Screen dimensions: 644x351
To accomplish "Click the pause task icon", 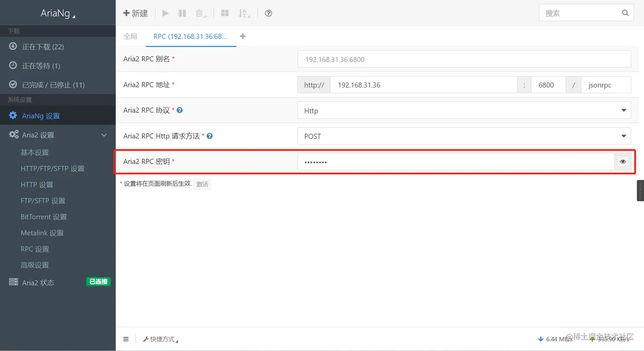I will [x=182, y=13].
